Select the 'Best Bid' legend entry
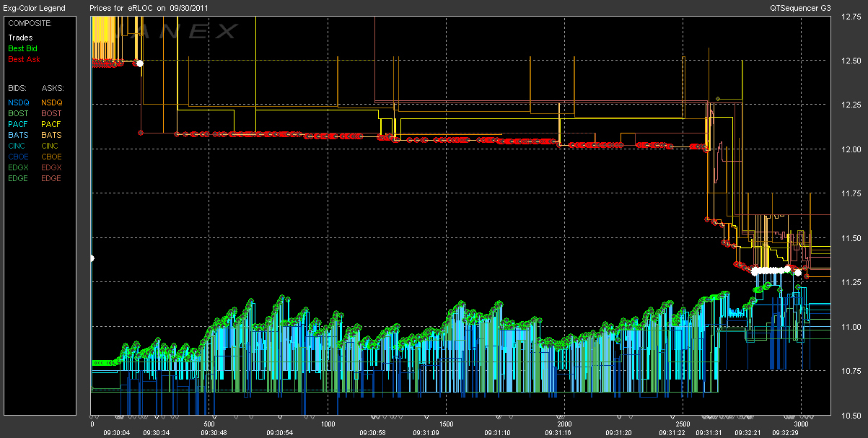This screenshot has height=438, width=868. coord(22,48)
